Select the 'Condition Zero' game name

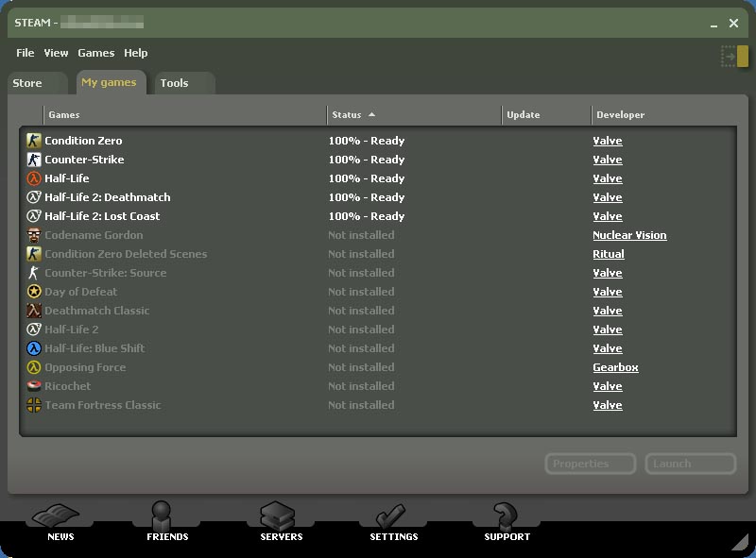coord(83,141)
